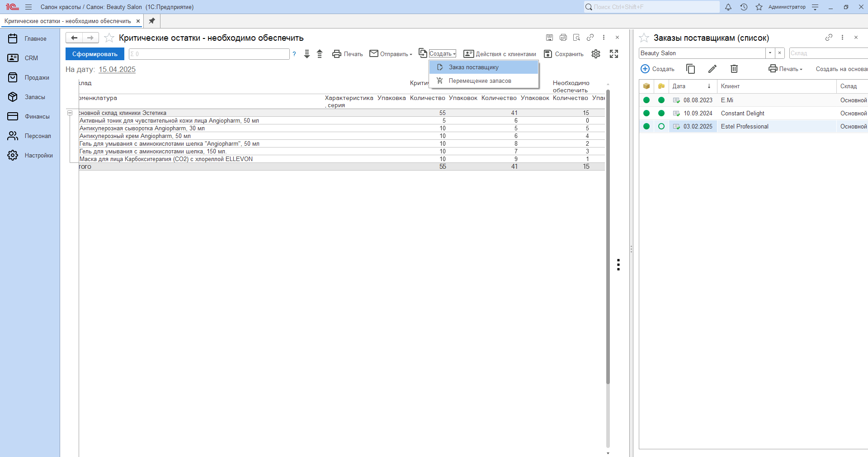This screenshot has width=868, height=457.
Task: Collapse all groups icon in report toolbar
Action: tap(320, 54)
